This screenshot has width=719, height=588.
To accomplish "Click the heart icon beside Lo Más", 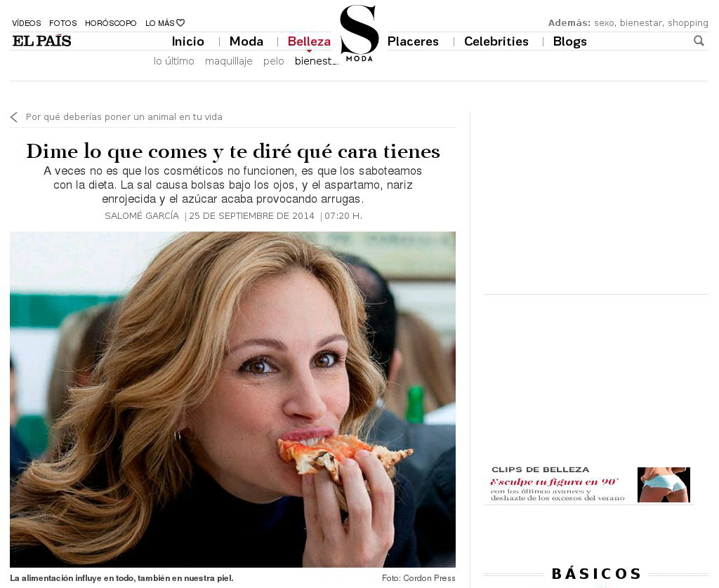I will [180, 22].
